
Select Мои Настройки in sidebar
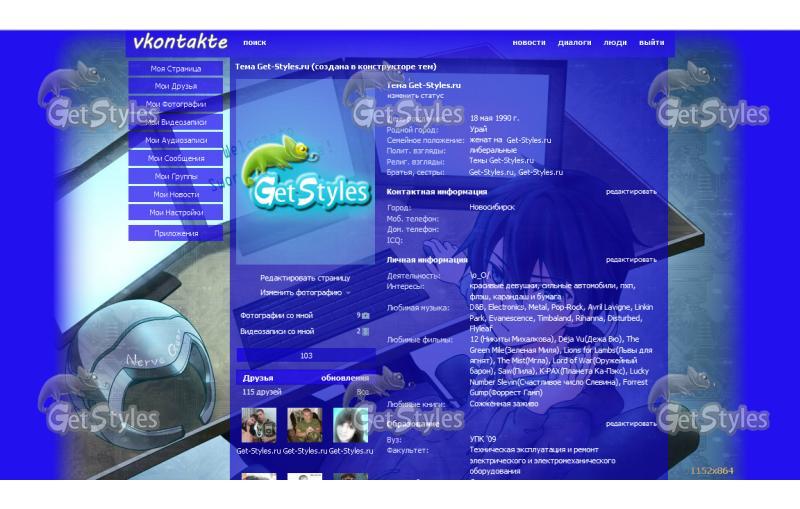pyautogui.click(x=176, y=212)
